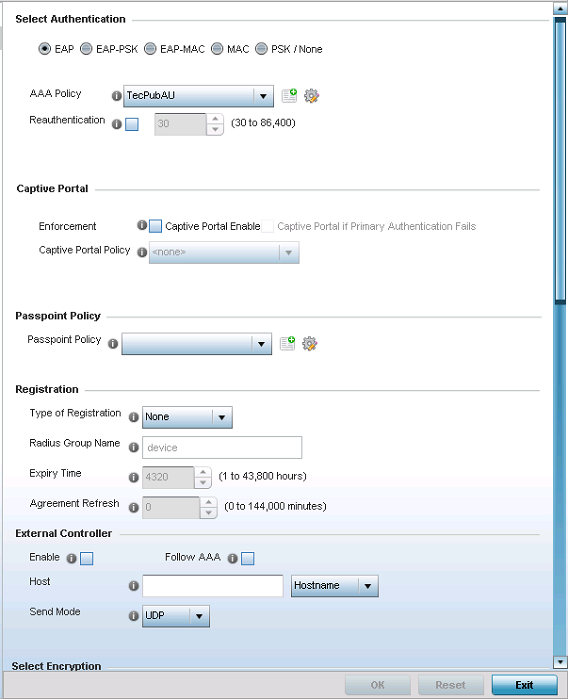Expand the Type of Registration dropdown
The image size is (568, 700).
click(187, 417)
